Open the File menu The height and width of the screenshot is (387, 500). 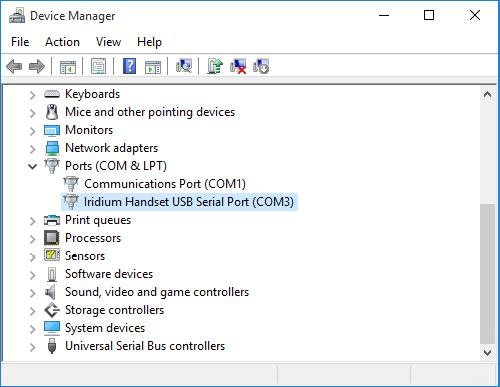(20, 42)
